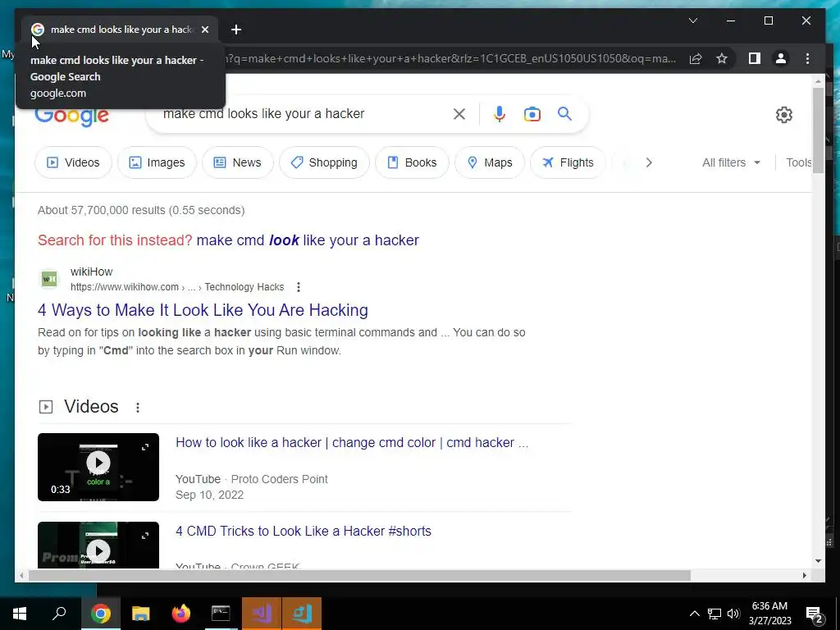Share this page icon in address bar
Image resolution: width=840 pixels, height=630 pixels.
696,58
